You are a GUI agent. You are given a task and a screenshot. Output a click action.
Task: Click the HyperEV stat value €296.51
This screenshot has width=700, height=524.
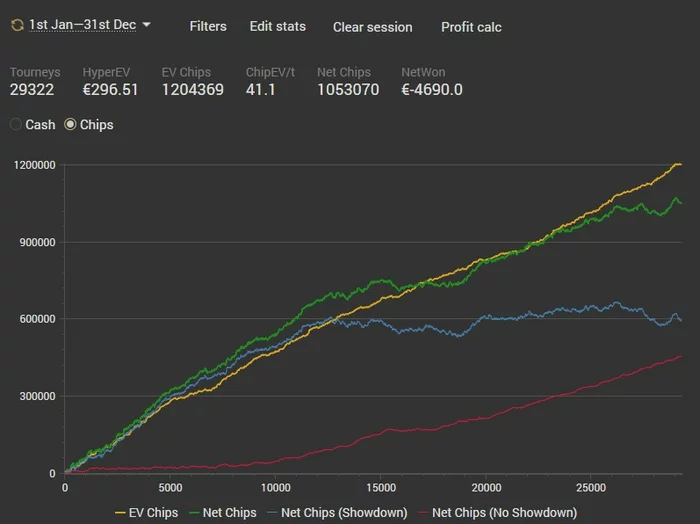pos(110,90)
